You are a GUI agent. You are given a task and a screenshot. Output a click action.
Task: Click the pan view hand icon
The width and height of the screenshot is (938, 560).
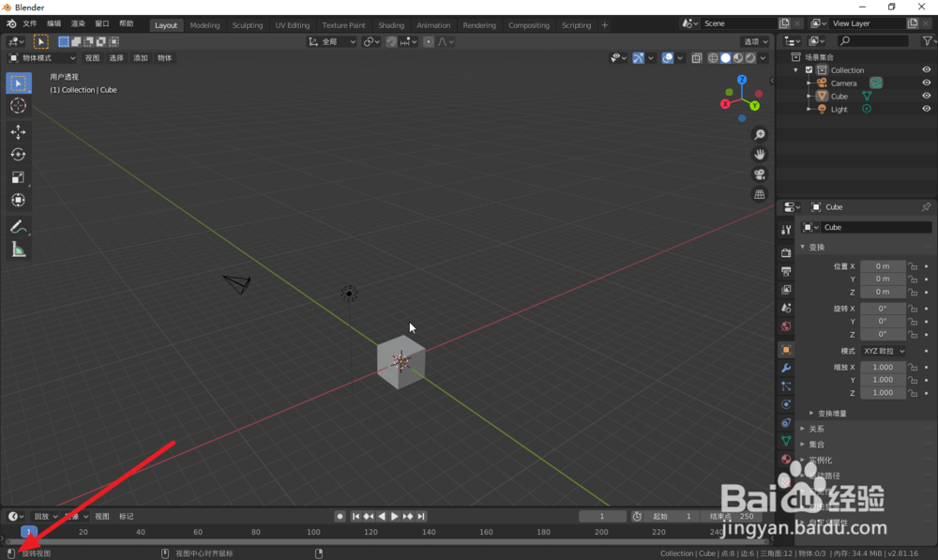point(760,155)
